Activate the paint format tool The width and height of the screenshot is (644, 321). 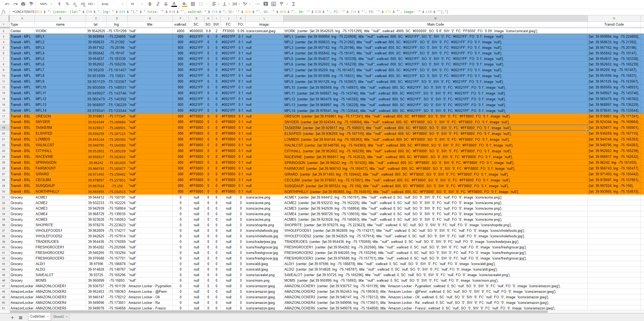[x=31, y=4]
